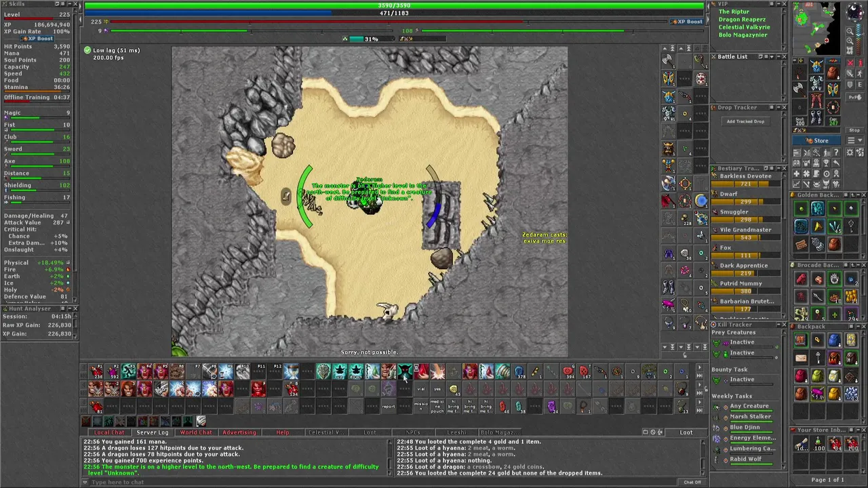Click the blue mana bar at top
Image resolution: width=868 pixels, height=488 pixels.
(x=395, y=13)
